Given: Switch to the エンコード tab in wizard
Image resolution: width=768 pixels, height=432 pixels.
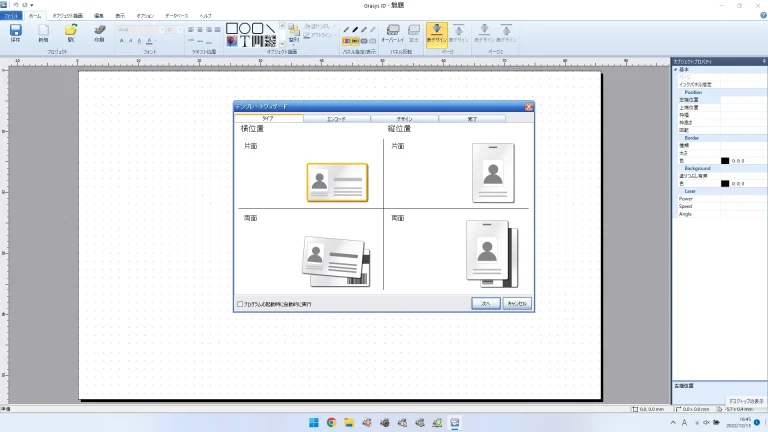Looking at the screenshot, I should point(337,118).
